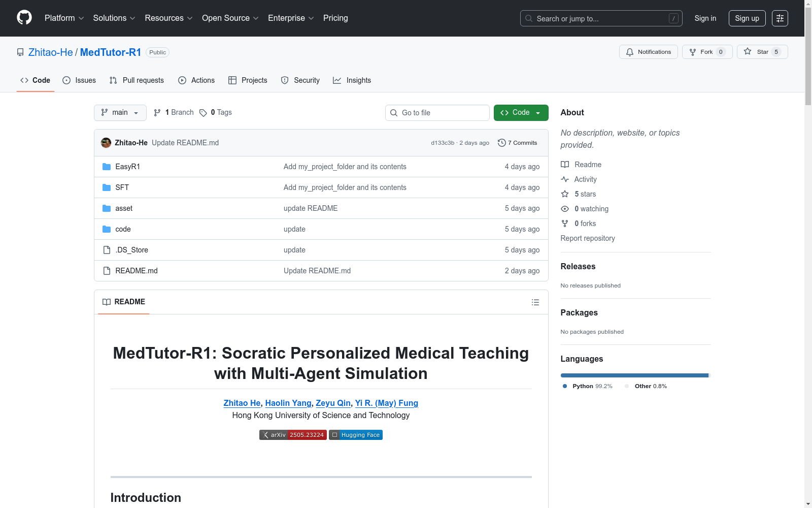Click the Notifications bell button

pyautogui.click(x=648, y=52)
